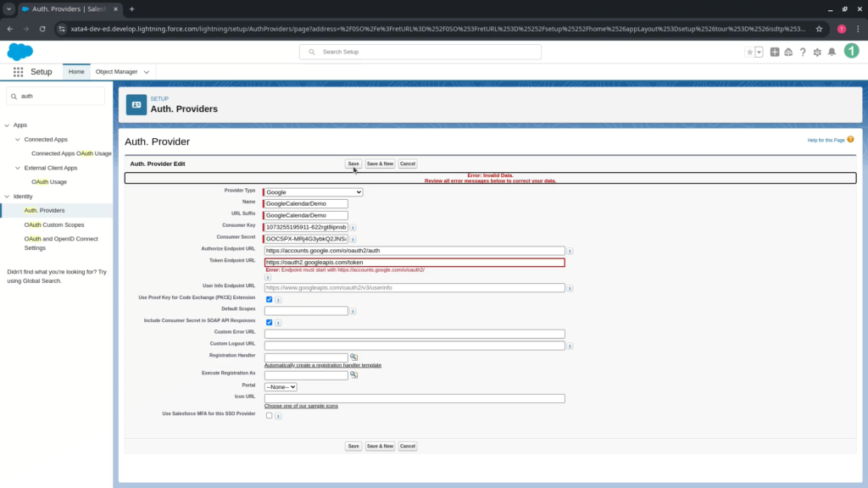The image size is (868, 488).
Task: Click the Default Scopes info icon
Action: [x=353, y=312]
